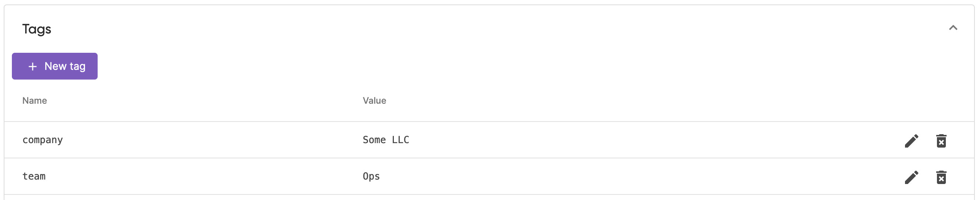Image resolution: width=980 pixels, height=200 pixels.
Task: Trash the tag valued Some LLC
Action: click(941, 141)
